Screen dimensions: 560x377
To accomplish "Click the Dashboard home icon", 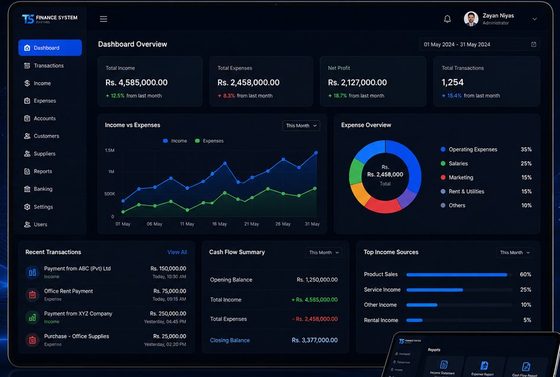I will tap(27, 48).
